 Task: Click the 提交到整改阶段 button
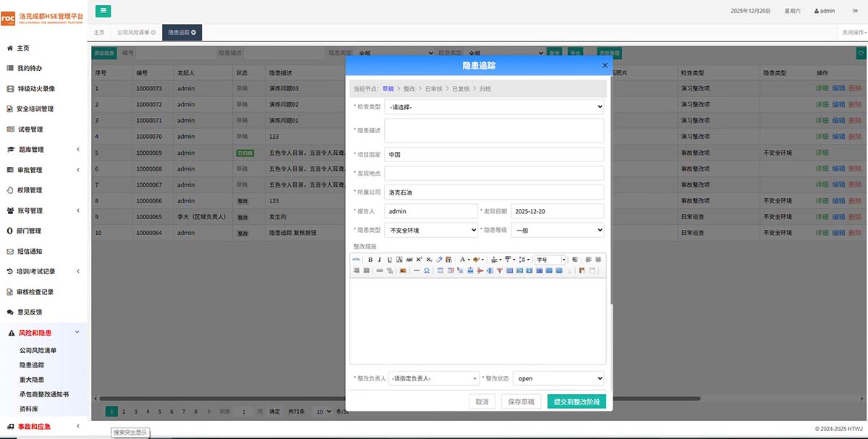pyautogui.click(x=576, y=401)
